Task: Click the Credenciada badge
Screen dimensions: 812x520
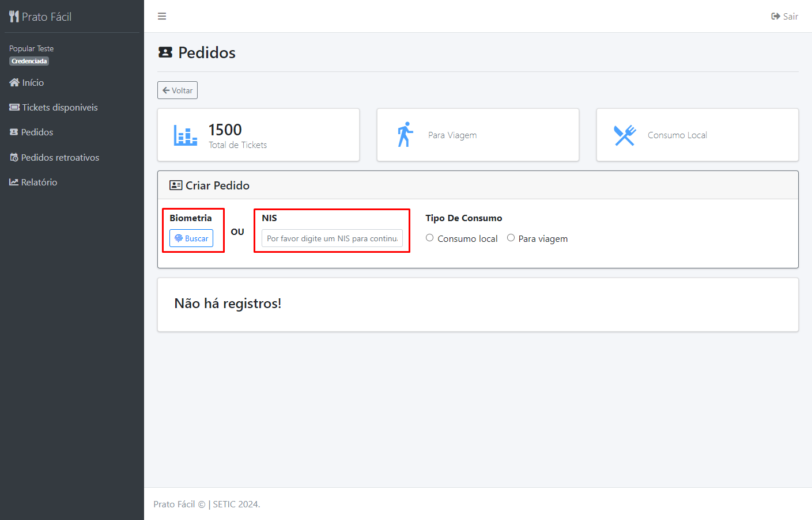Action: 29,61
